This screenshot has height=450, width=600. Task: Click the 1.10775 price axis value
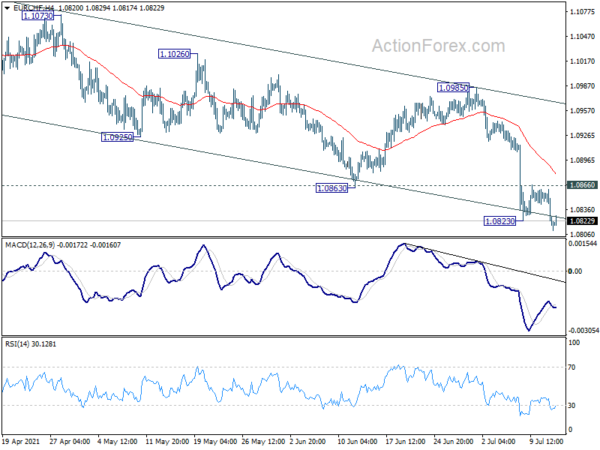[x=582, y=12]
